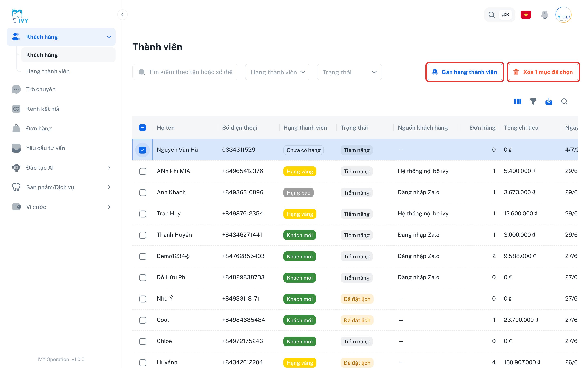Click the table search magnifier icon

(564, 101)
